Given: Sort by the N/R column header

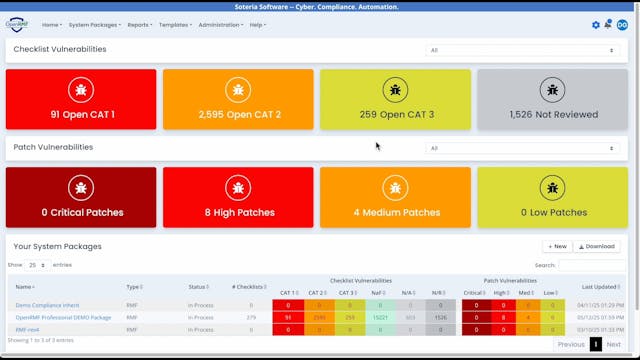Looking at the screenshot, I should click(x=438, y=293).
